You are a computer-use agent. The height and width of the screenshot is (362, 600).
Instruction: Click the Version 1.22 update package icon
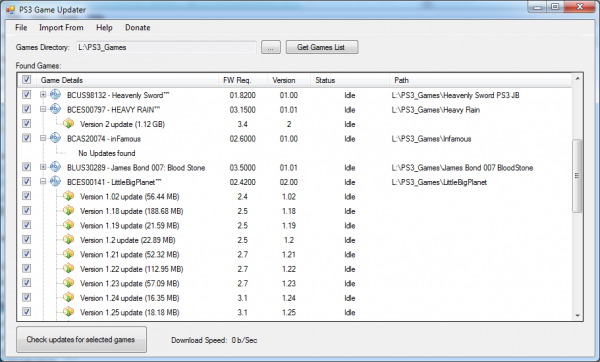68,269
